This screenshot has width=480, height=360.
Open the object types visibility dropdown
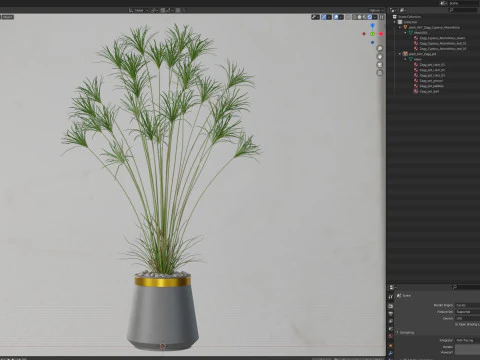(x=315, y=17)
